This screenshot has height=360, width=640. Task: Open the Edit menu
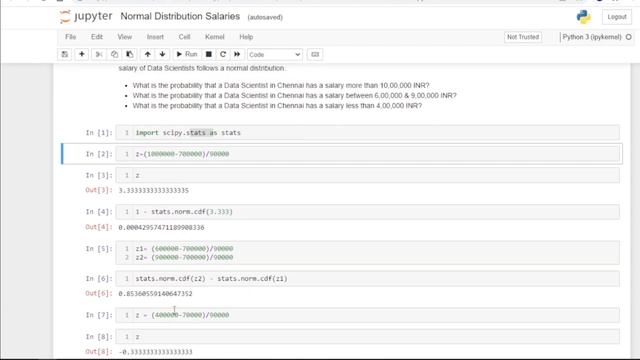click(x=97, y=37)
